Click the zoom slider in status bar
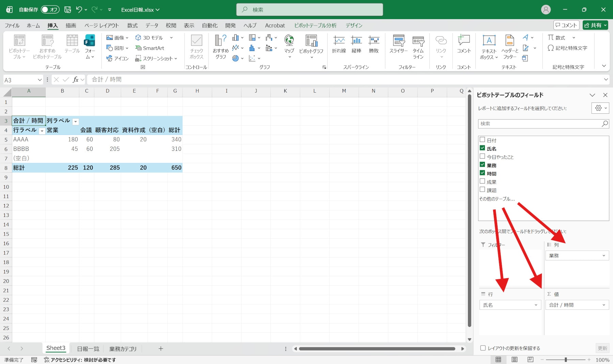This screenshot has width=613, height=364. coord(566,360)
